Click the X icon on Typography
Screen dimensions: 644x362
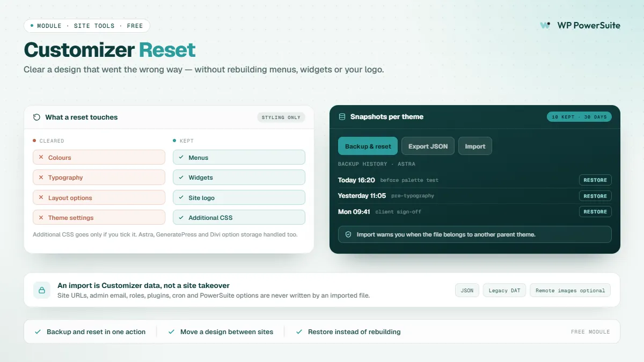click(x=41, y=177)
